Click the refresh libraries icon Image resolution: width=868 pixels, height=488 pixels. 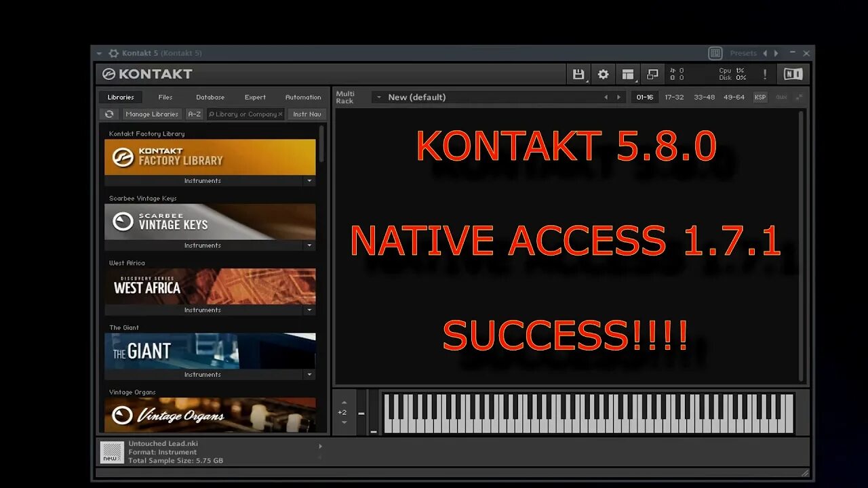coord(108,114)
